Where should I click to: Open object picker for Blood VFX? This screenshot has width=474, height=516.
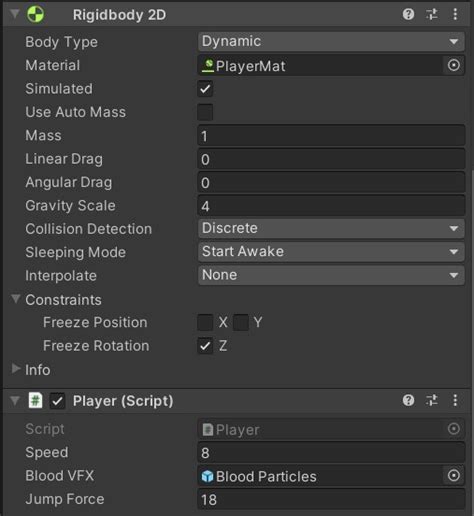pos(453,475)
